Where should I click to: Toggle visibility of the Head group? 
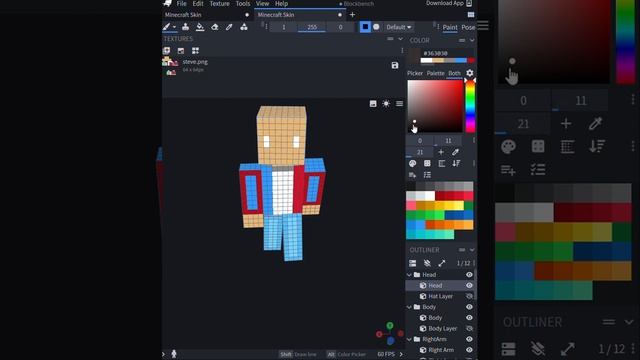pos(469,275)
